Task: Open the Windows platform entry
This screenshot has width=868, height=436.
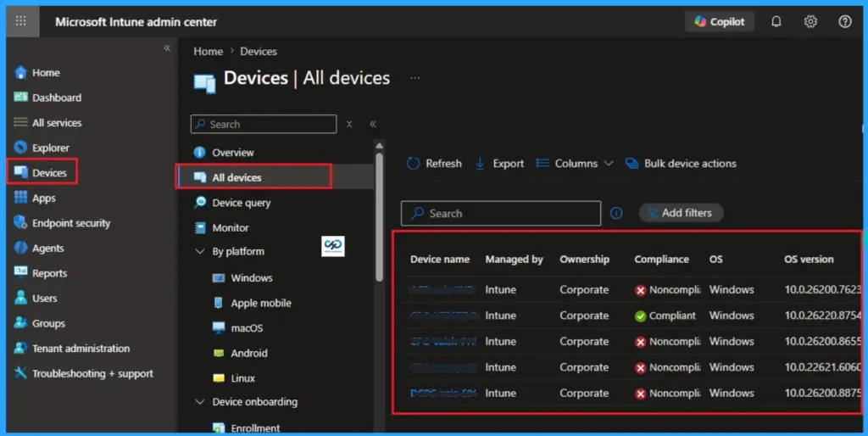Action: click(242, 277)
